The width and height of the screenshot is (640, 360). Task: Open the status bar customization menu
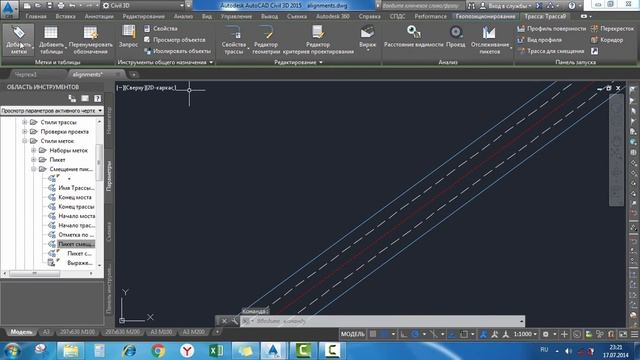coord(634,334)
